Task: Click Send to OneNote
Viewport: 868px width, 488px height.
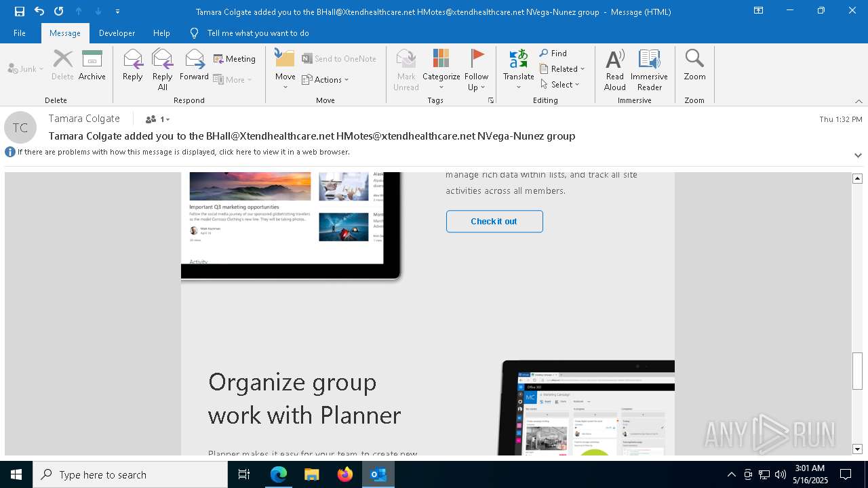Action: pos(339,59)
